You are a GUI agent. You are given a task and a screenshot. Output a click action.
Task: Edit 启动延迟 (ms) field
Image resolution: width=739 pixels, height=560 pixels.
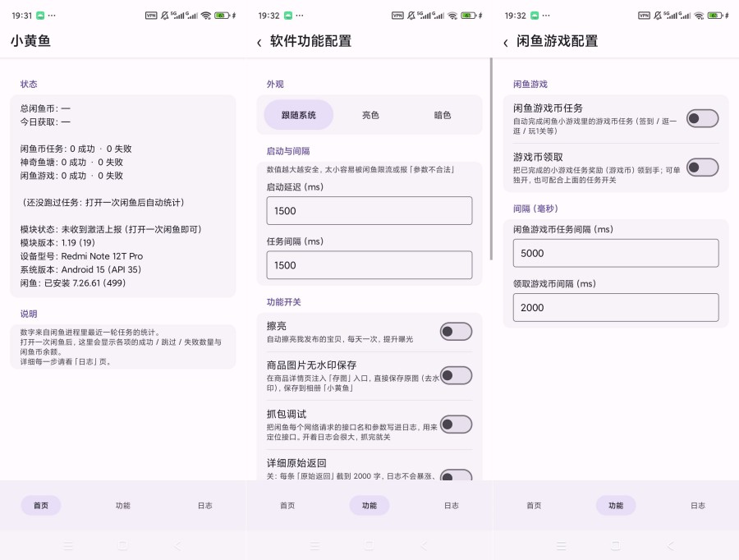click(369, 211)
